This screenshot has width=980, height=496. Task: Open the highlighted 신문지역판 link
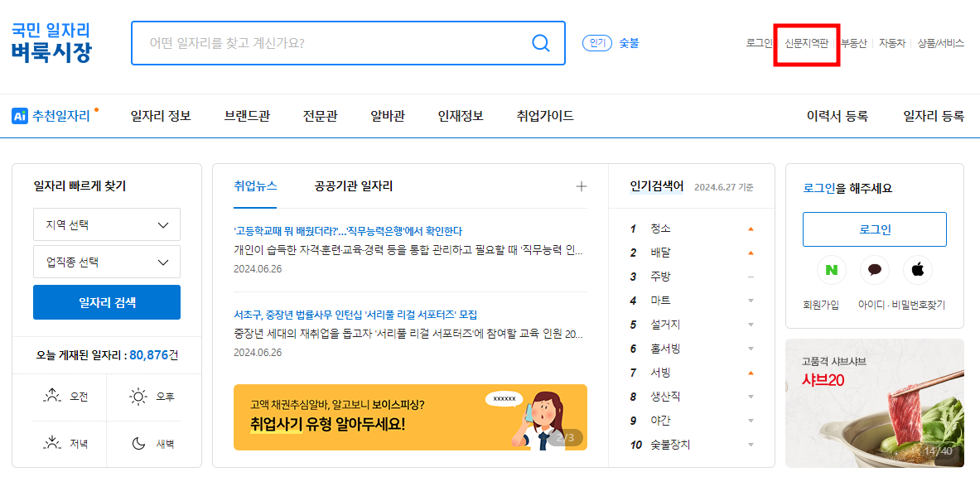coord(806,42)
